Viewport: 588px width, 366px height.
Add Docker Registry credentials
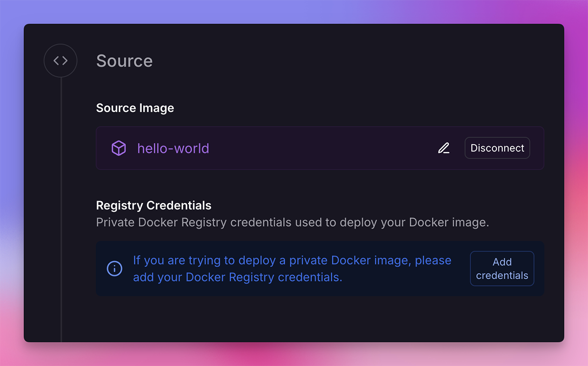pyautogui.click(x=502, y=268)
